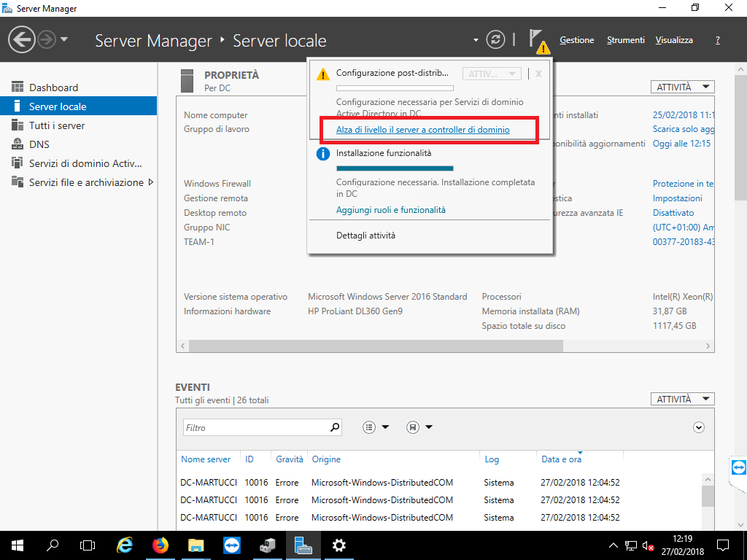Sort events by Gravità column
The width and height of the screenshot is (747, 560).
289,459
